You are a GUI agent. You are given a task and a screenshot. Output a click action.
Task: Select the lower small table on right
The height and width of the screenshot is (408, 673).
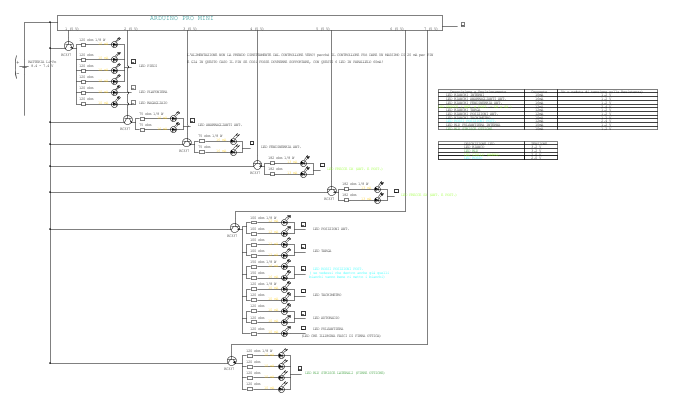(497, 150)
